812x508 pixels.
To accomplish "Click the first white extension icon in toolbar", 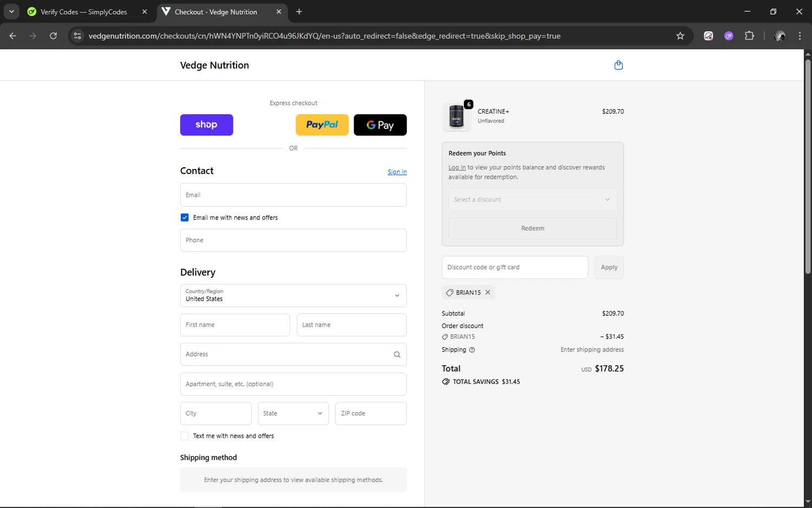I will [x=708, y=36].
